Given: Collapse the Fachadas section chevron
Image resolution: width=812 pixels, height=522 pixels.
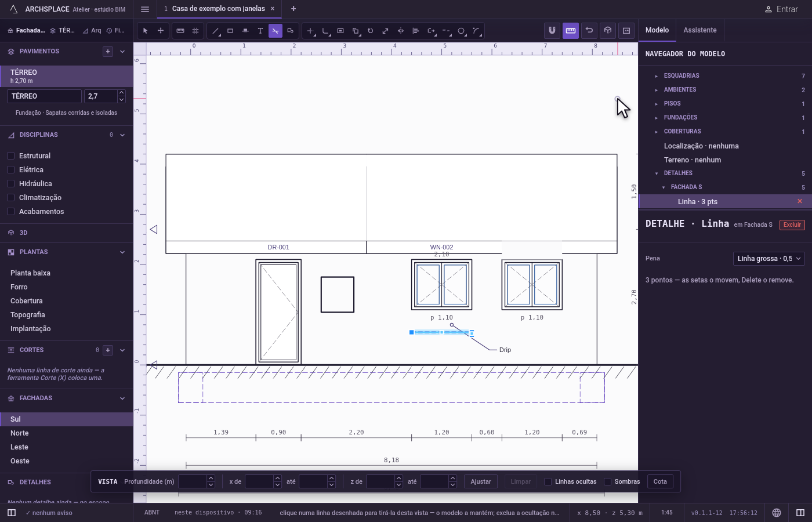Looking at the screenshot, I should click(x=122, y=398).
